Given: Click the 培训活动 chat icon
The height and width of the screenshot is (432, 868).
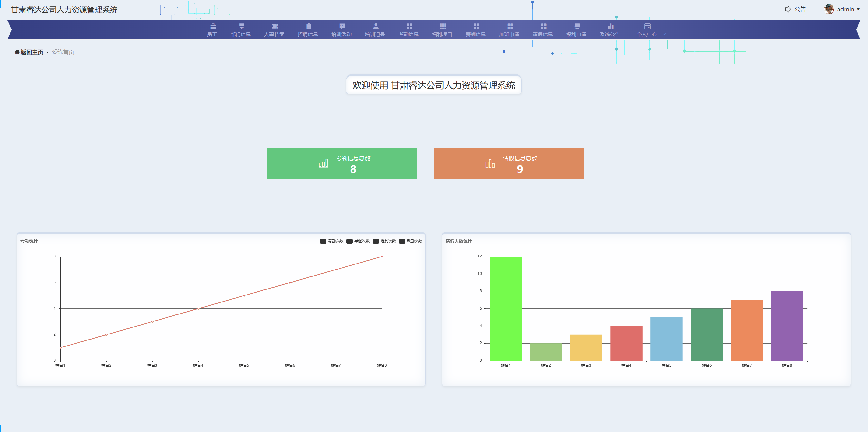Looking at the screenshot, I should (342, 26).
